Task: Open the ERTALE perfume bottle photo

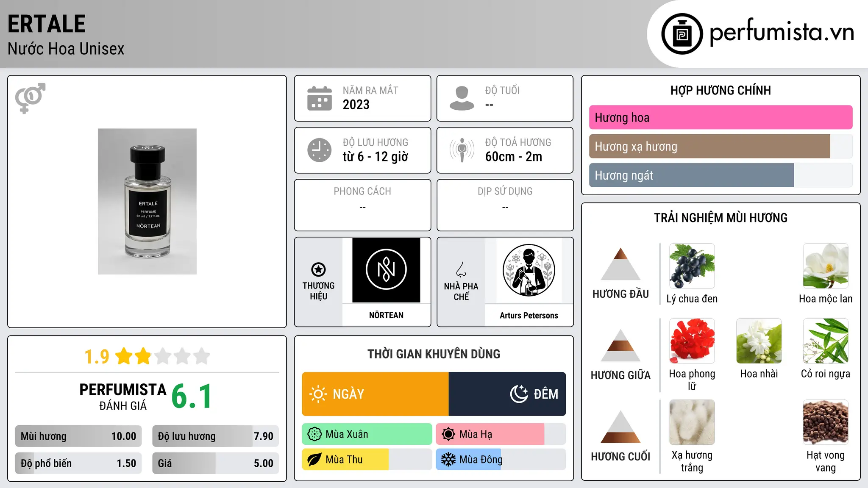Action: tap(147, 202)
